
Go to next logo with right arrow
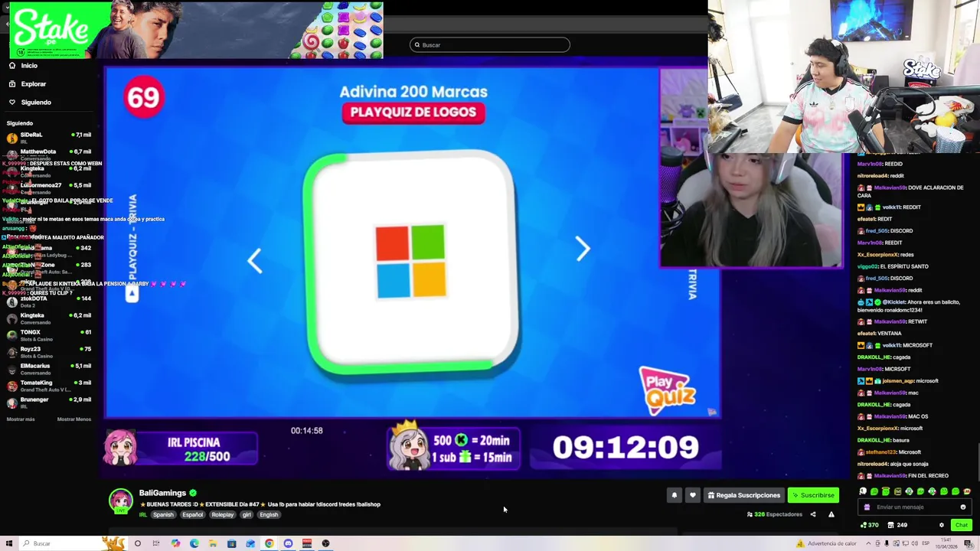tap(583, 248)
